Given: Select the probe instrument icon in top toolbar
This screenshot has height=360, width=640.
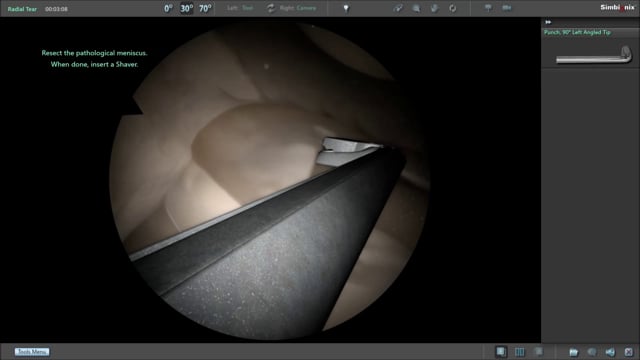Looking at the screenshot, I should 398,8.
